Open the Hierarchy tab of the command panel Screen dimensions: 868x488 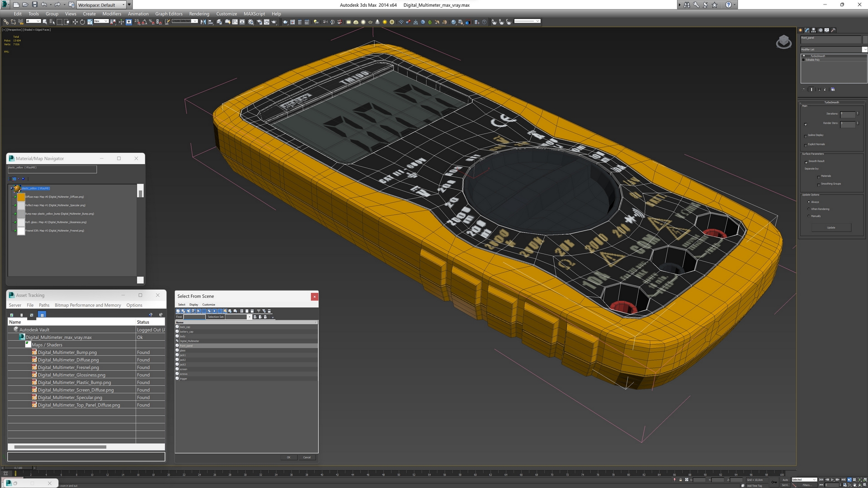[x=814, y=30]
